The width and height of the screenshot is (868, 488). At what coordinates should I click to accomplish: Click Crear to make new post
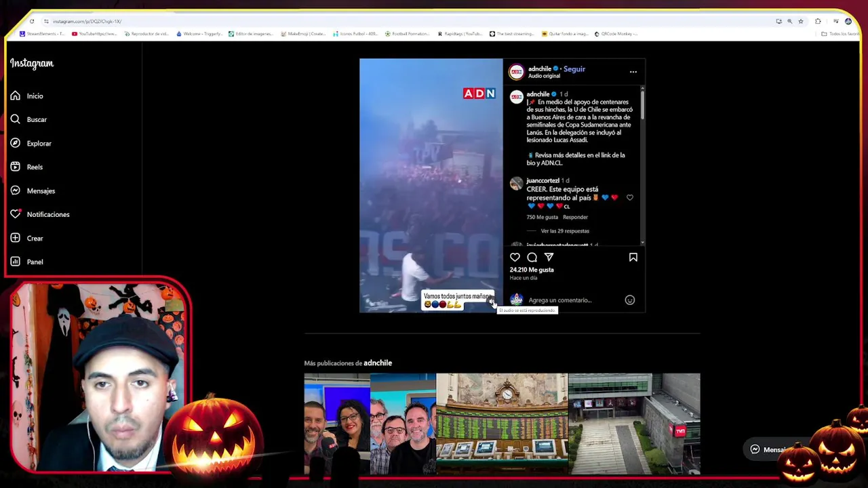click(26, 238)
